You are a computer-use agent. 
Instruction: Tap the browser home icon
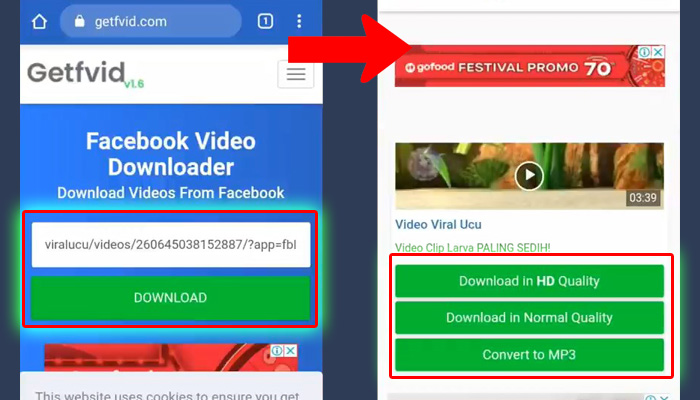[x=39, y=21]
